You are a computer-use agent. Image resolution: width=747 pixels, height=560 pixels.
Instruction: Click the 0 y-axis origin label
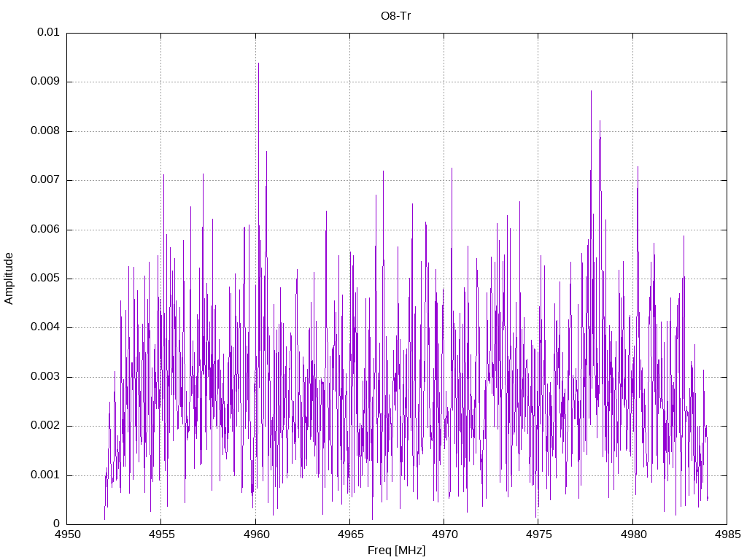coord(57,524)
